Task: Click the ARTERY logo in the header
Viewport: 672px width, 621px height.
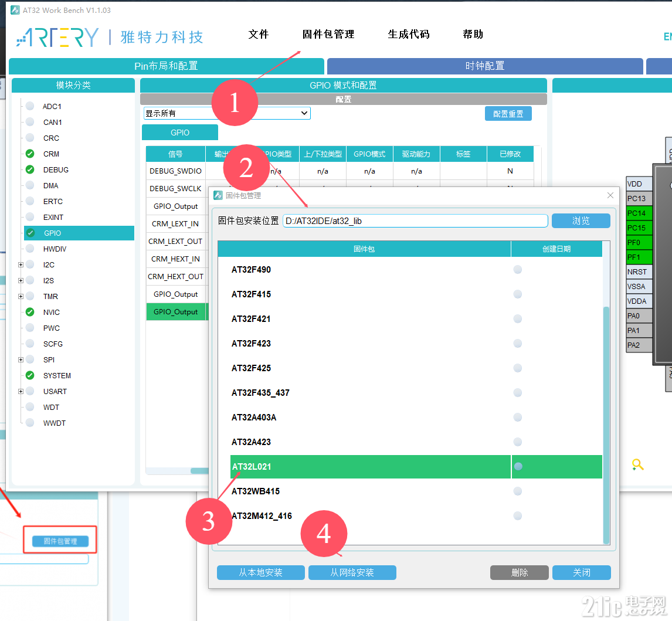Action: (x=57, y=38)
